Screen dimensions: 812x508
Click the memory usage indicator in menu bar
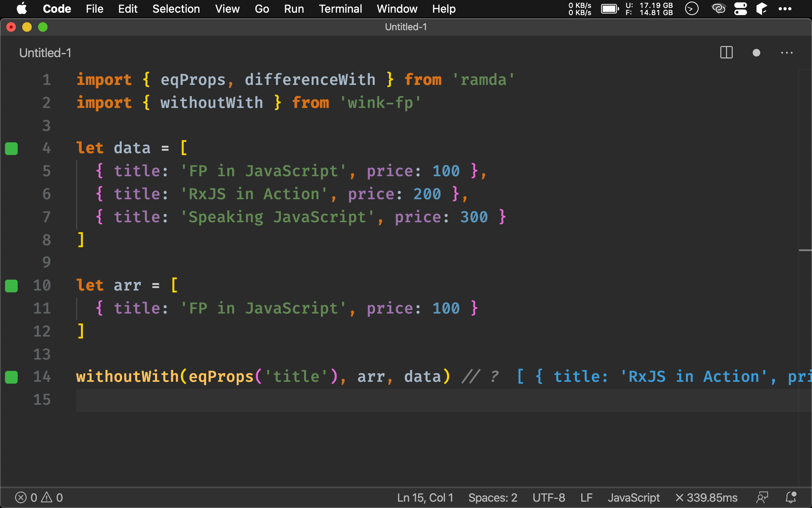649,9
